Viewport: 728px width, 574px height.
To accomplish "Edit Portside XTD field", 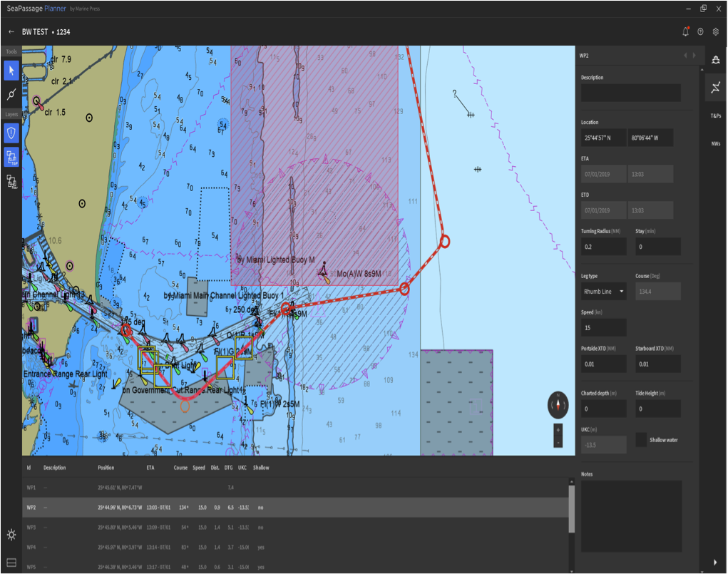I will coord(603,364).
